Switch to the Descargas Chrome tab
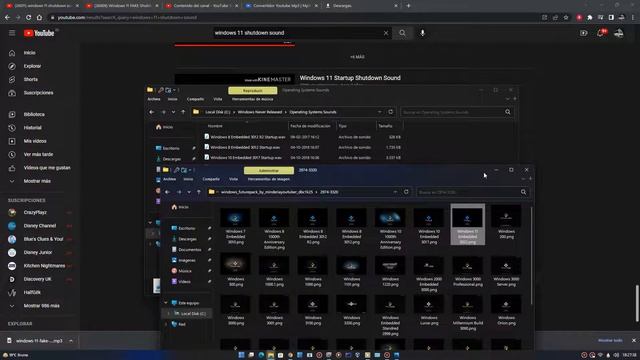The height and width of the screenshot is (360, 640). (361, 6)
